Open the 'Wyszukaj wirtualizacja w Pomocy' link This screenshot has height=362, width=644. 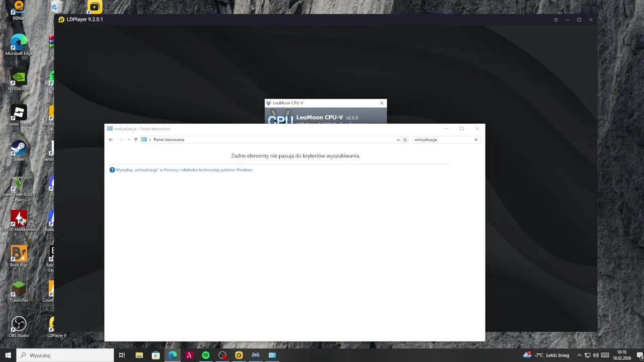tap(184, 170)
